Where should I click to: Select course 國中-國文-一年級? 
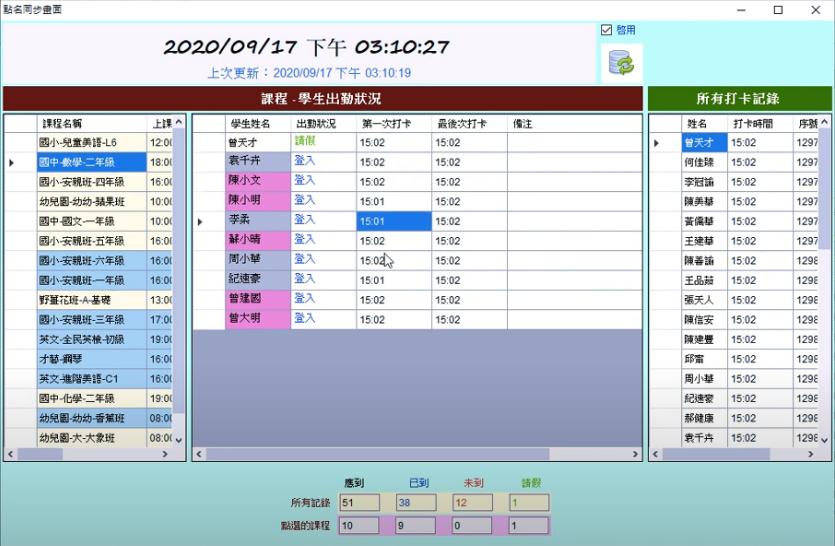91,221
